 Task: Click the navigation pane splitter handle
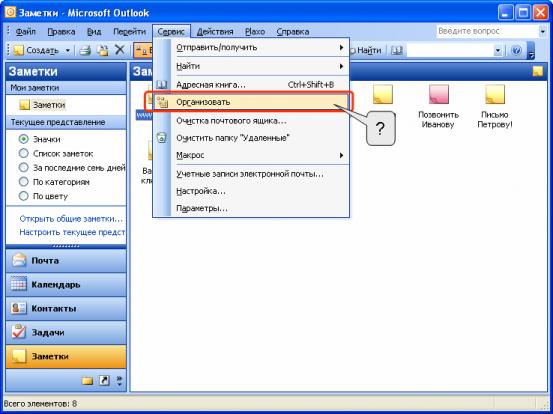click(66, 246)
